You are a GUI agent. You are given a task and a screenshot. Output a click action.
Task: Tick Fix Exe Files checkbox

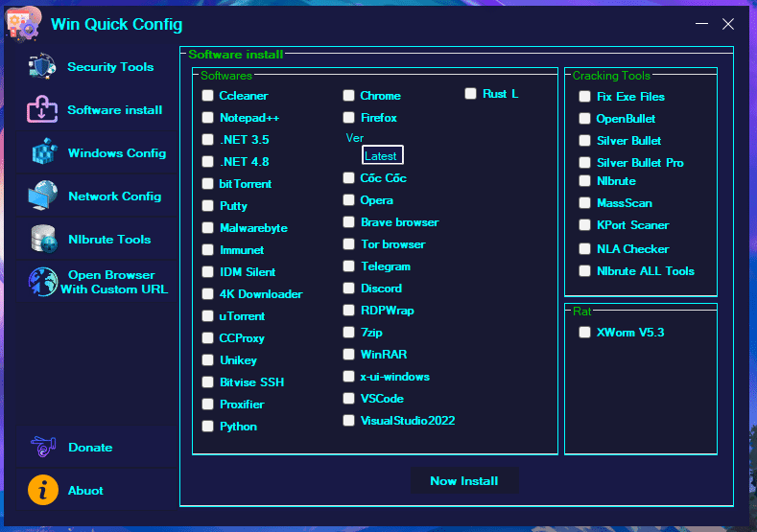pyautogui.click(x=584, y=97)
